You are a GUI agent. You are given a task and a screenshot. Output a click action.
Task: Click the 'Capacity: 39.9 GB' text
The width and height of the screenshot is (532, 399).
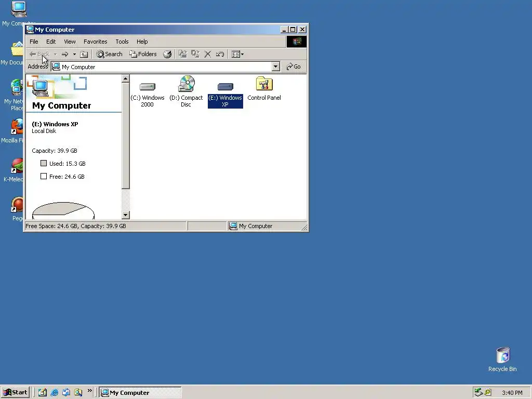click(54, 151)
